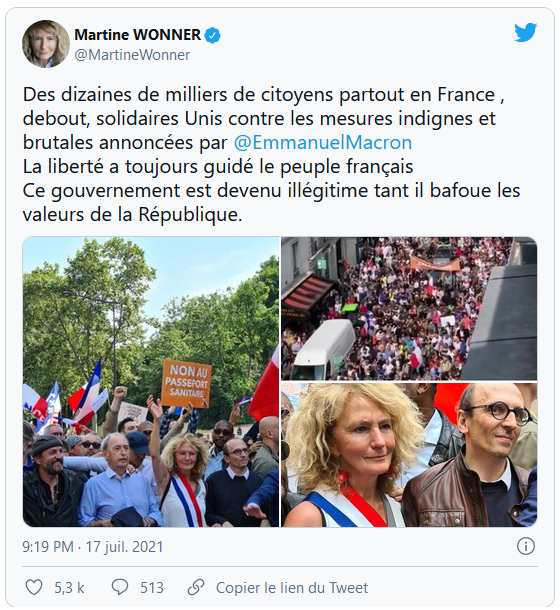The width and height of the screenshot is (560, 610).
Task: Open Martine Wonner's profile avatar
Action: click(46, 44)
